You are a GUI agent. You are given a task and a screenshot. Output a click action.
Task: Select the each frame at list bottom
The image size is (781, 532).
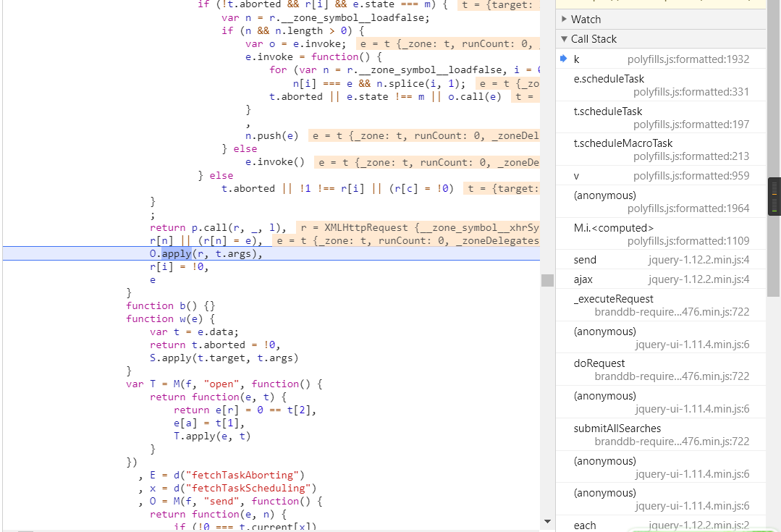585,525
